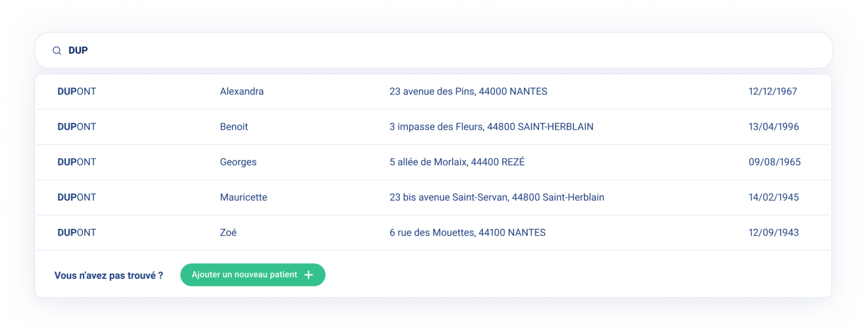
Task: Click birth date 13/04/1996
Action: click(x=774, y=127)
